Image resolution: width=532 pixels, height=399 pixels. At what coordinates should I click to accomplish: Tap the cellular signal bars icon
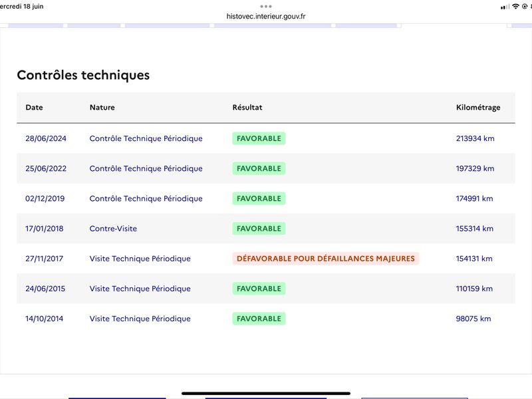tap(505, 7)
